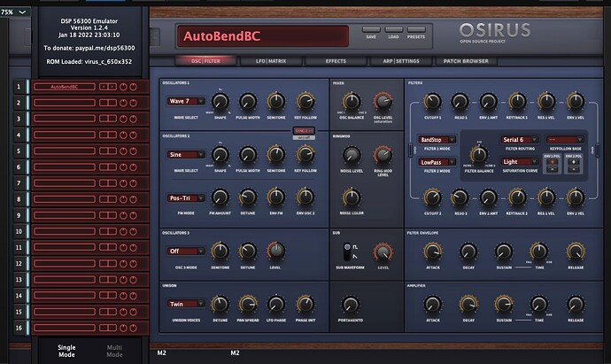Click the Filter Envelope Attack knob
The image size is (611, 364).
tap(432, 252)
